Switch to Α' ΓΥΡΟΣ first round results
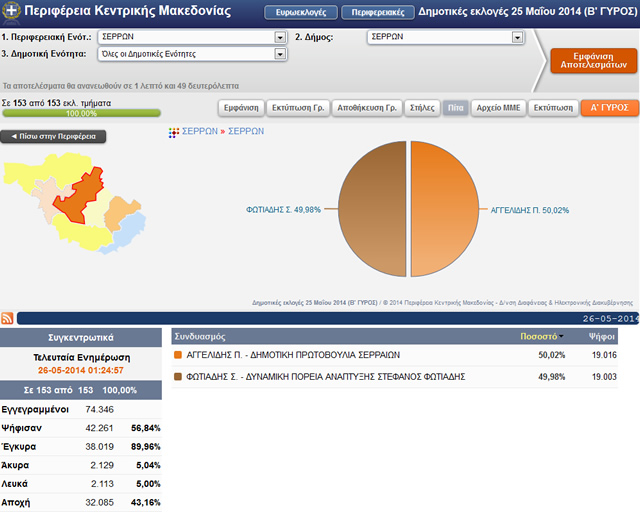The height and width of the screenshot is (514, 640). (608, 108)
